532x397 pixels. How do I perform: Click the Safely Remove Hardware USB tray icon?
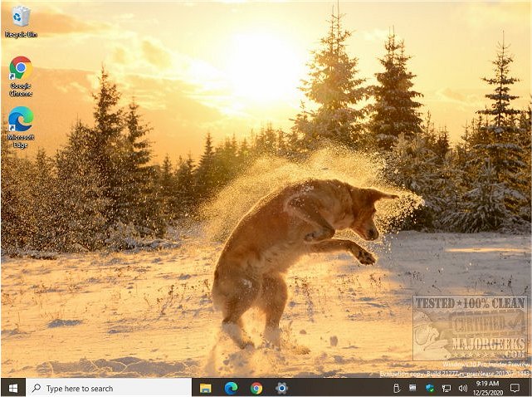point(396,388)
